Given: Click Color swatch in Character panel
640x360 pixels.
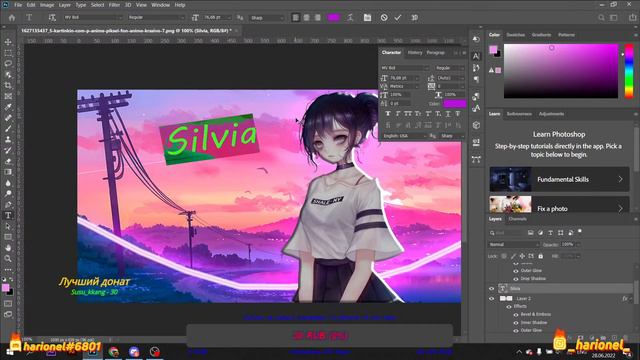Looking at the screenshot, I should click(x=455, y=103).
